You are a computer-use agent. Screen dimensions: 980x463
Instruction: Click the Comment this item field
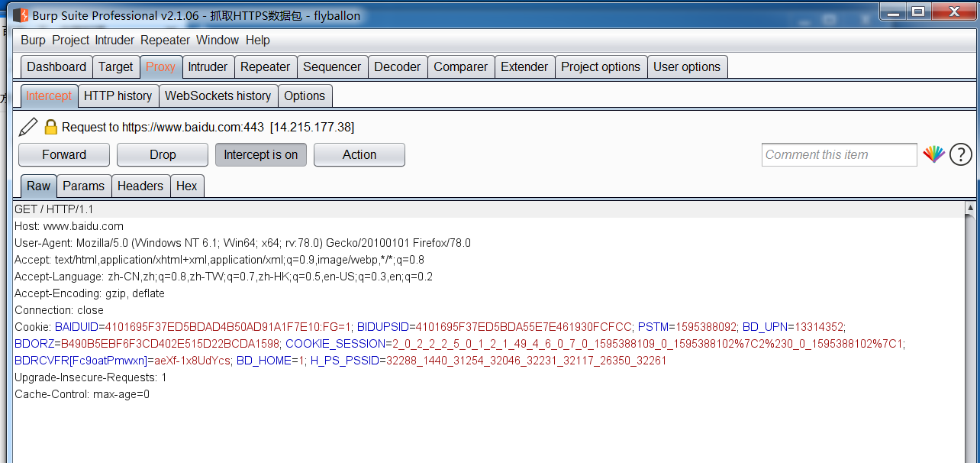(840, 154)
